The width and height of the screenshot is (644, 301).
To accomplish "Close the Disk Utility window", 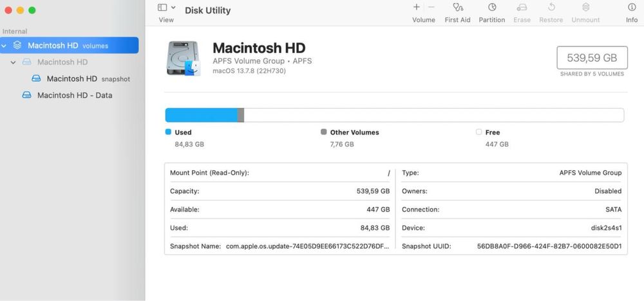I will pyautogui.click(x=8, y=10).
